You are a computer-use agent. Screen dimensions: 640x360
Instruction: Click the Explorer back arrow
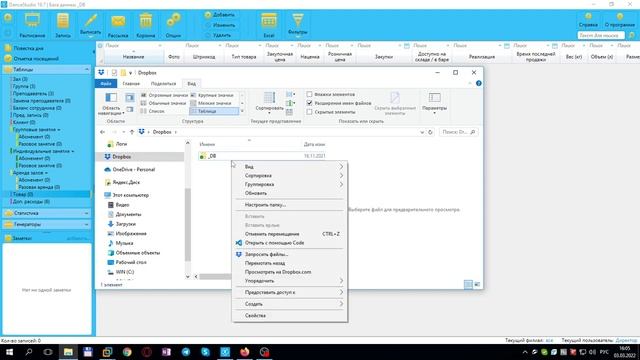tap(102, 132)
